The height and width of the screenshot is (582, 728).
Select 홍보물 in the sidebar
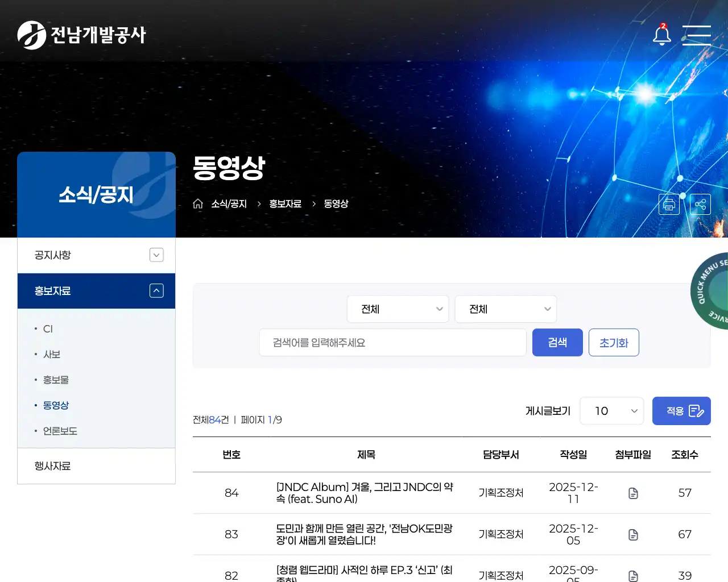56,380
